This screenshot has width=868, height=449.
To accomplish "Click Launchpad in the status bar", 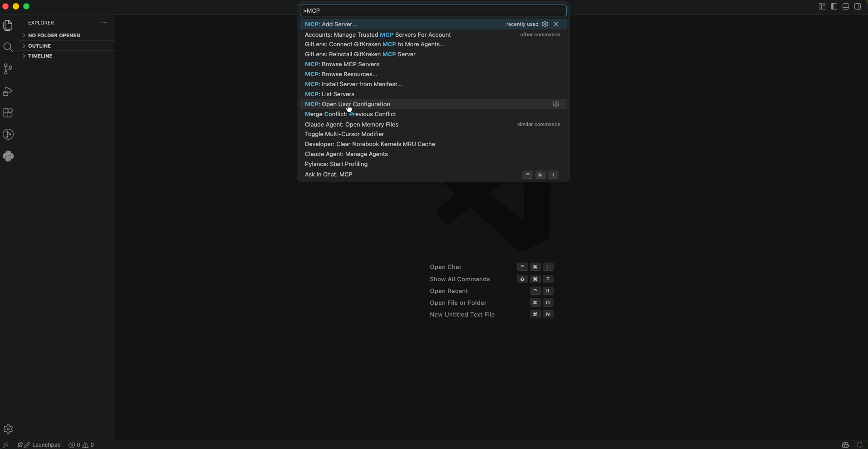I will coord(39,444).
